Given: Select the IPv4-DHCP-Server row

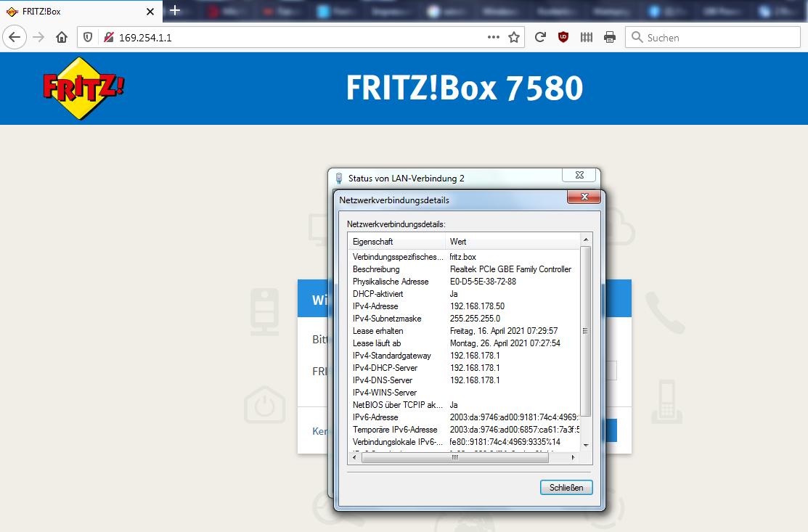Looking at the screenshot, I should pyautogui.click(x=464, y=368).
